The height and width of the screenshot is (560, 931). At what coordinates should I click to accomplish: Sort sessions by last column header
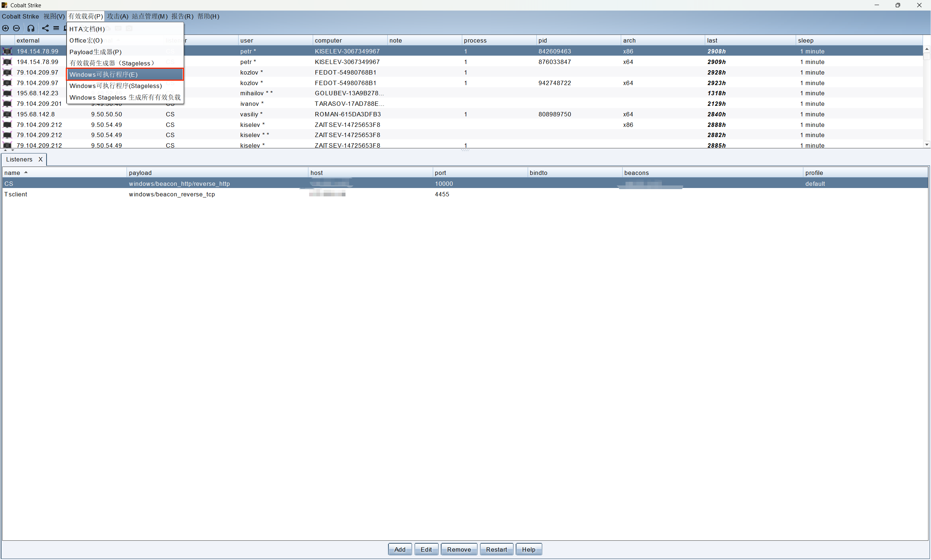point(750,40)
